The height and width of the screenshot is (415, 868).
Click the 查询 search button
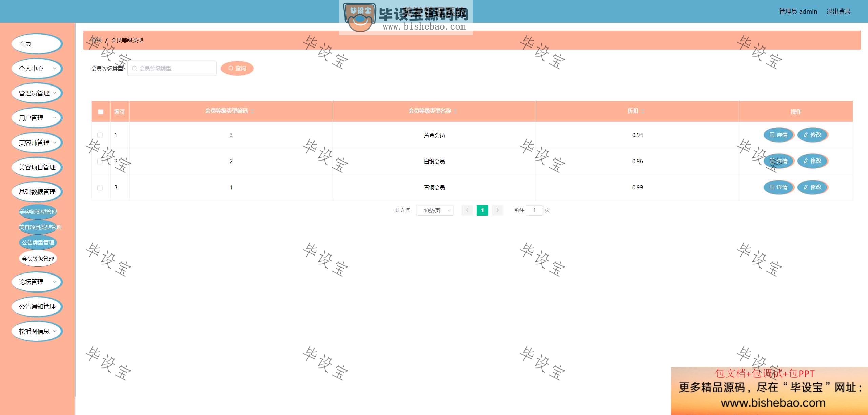tap(237, 68)
